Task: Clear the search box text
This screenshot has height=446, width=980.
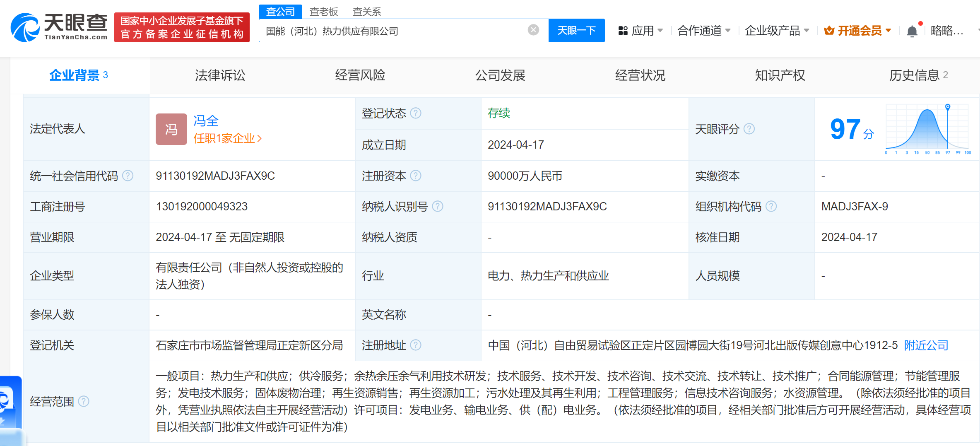Action: (x=533, y=30)
